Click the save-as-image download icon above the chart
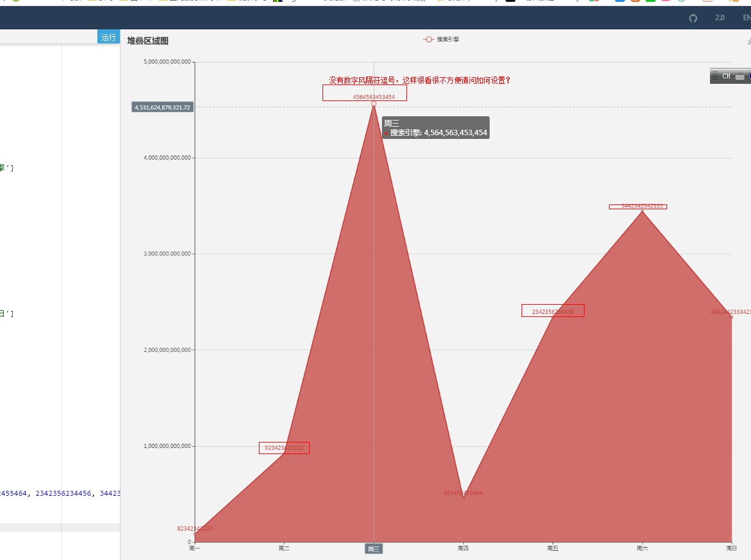The image size is (751, 560). (748, 41)
